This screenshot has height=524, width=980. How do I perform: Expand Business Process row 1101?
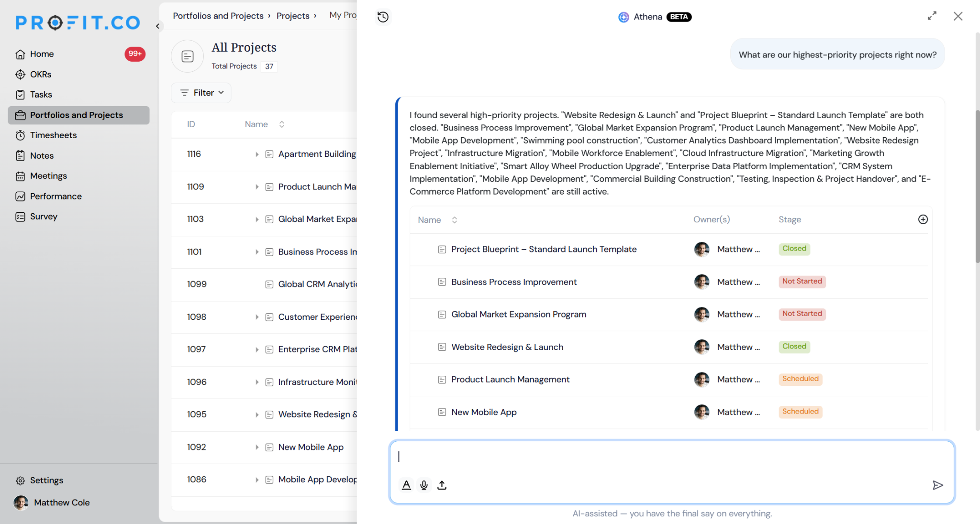(257, 251)
